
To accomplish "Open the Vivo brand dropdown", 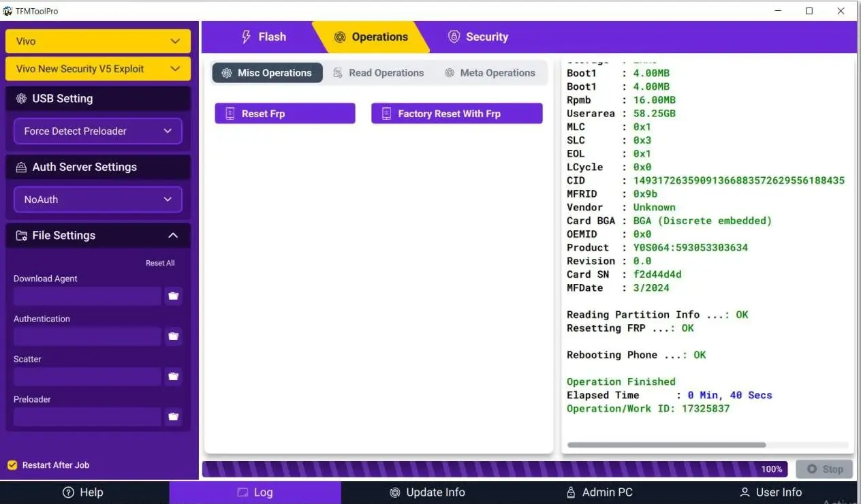I will (98, 42).
